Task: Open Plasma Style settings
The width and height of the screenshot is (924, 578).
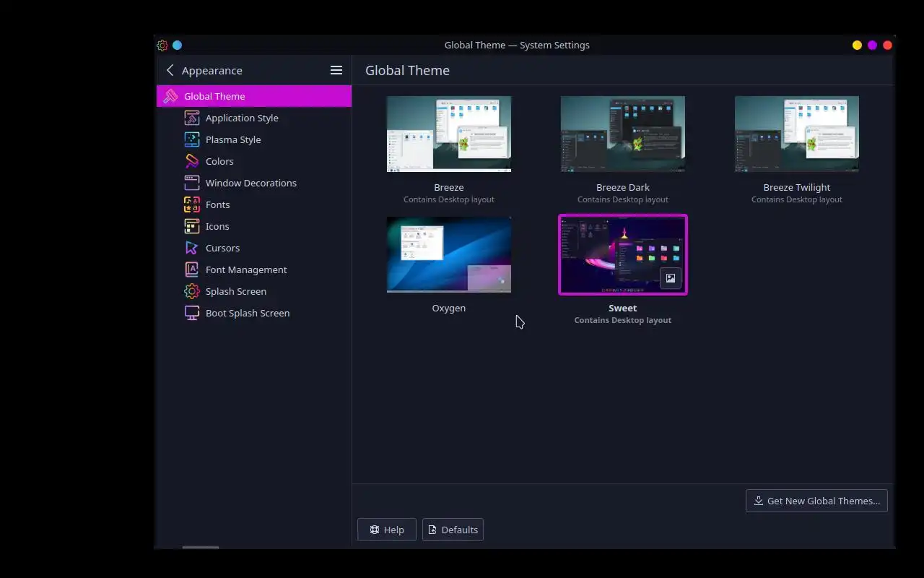Action: click(254, 139)
